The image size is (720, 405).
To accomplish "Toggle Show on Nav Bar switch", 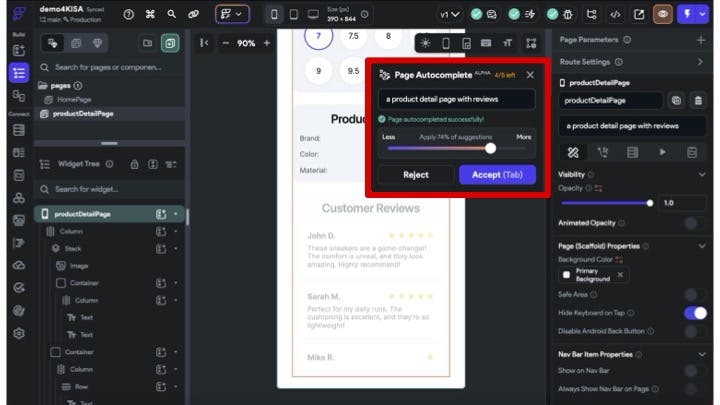I will [x=694, y=371].
